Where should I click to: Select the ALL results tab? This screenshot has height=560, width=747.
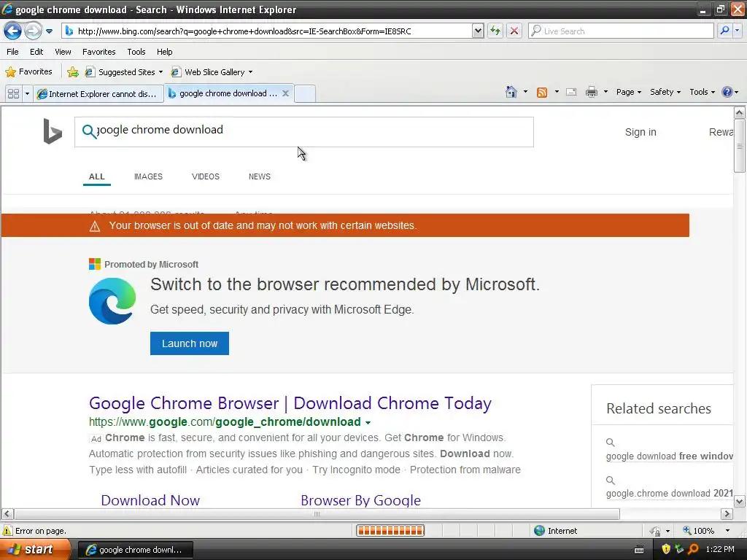pyautogui.click(x=97, y=176)
